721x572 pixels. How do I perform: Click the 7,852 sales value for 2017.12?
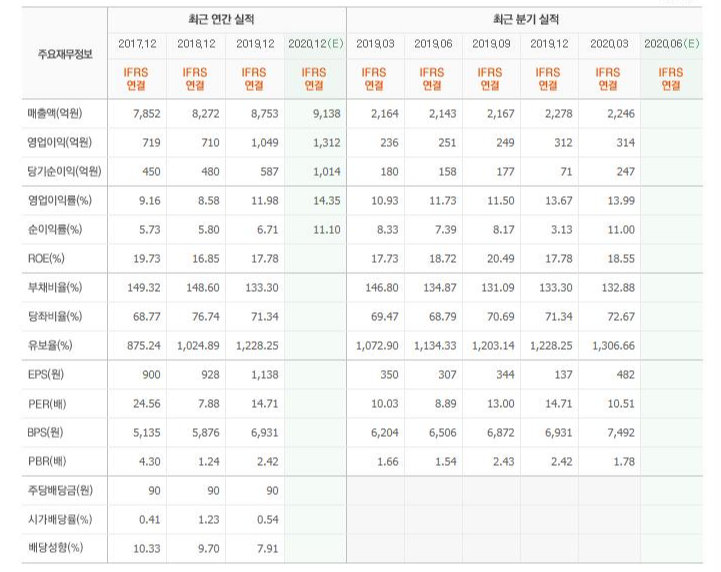tap(147, 114)
